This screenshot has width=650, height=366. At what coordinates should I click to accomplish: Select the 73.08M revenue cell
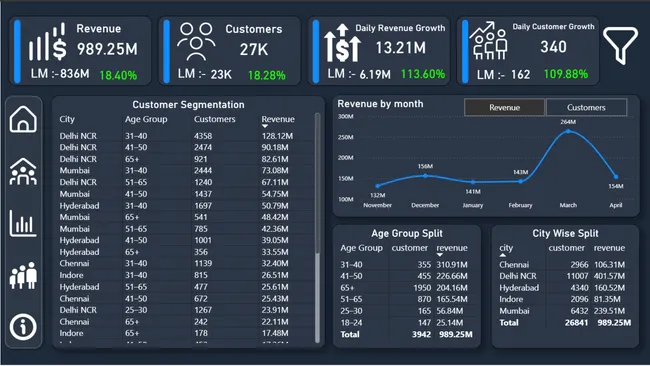tap(275, 170)
